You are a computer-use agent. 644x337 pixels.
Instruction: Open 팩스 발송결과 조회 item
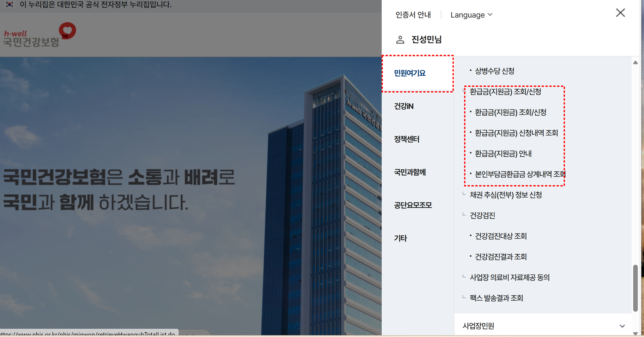496,298
